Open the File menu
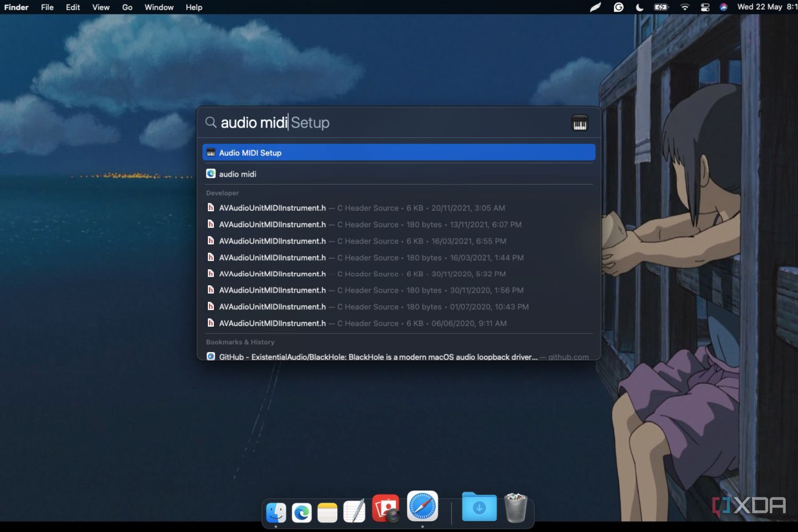The image size is (798, 532). [x=47, y=7]
